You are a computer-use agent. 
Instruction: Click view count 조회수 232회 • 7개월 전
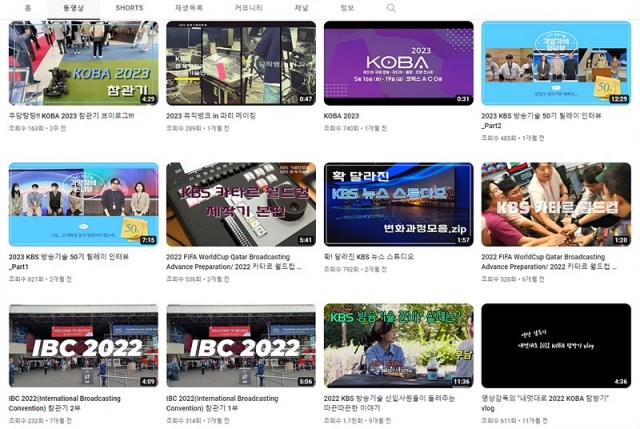click(40, 420)
